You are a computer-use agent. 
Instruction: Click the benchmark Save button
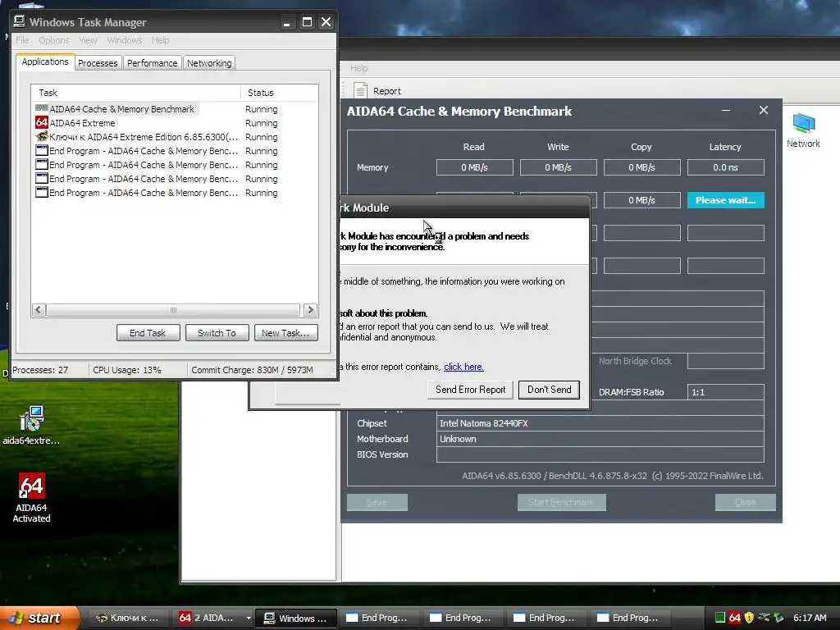tap(377, 502)
